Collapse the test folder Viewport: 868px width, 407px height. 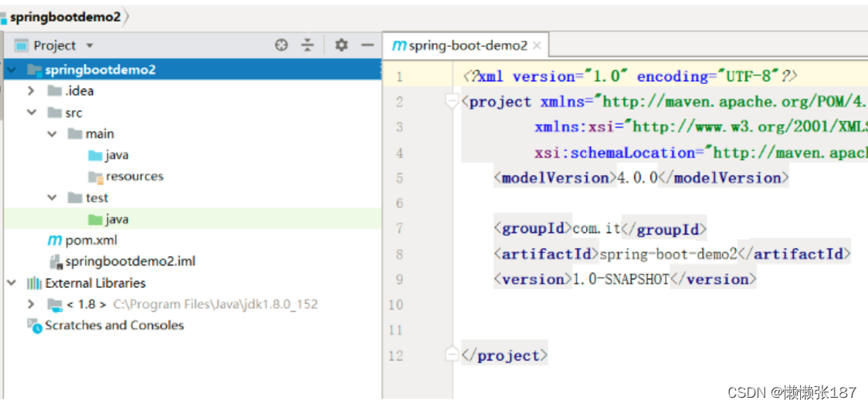[52, 198]
